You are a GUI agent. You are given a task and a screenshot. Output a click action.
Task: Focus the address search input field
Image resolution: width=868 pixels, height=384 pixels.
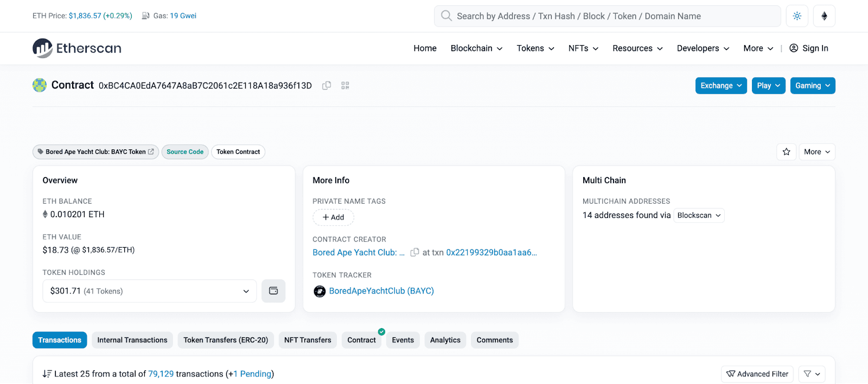point(608,16)
